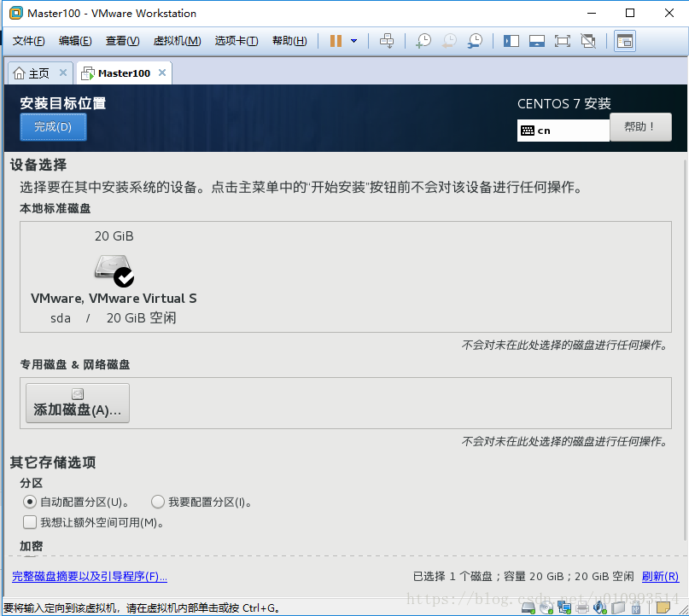Open the 帮助(H) menu

coord(289,41)
